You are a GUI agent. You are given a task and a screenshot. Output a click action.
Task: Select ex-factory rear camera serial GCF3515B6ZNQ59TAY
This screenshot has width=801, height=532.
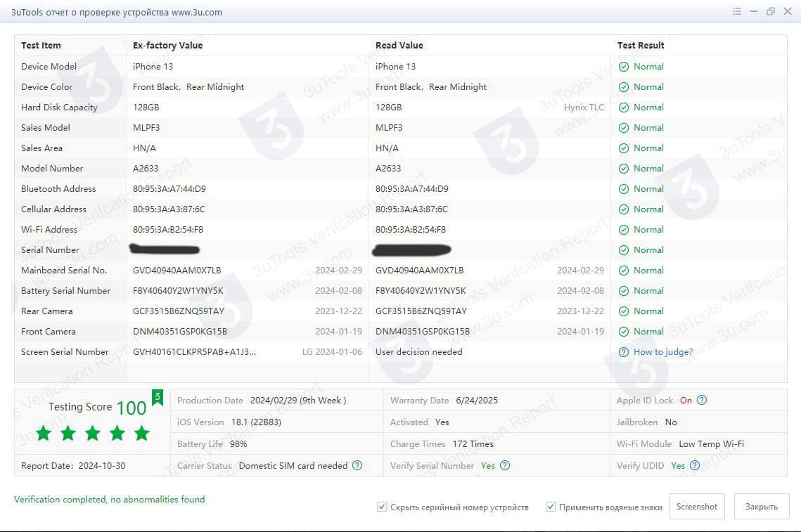179,311
